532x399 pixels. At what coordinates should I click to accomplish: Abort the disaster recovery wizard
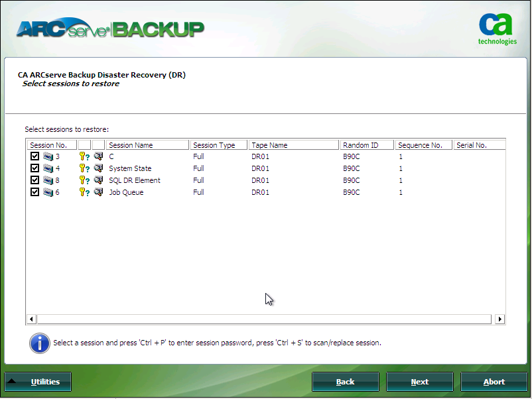pos(494,382)
